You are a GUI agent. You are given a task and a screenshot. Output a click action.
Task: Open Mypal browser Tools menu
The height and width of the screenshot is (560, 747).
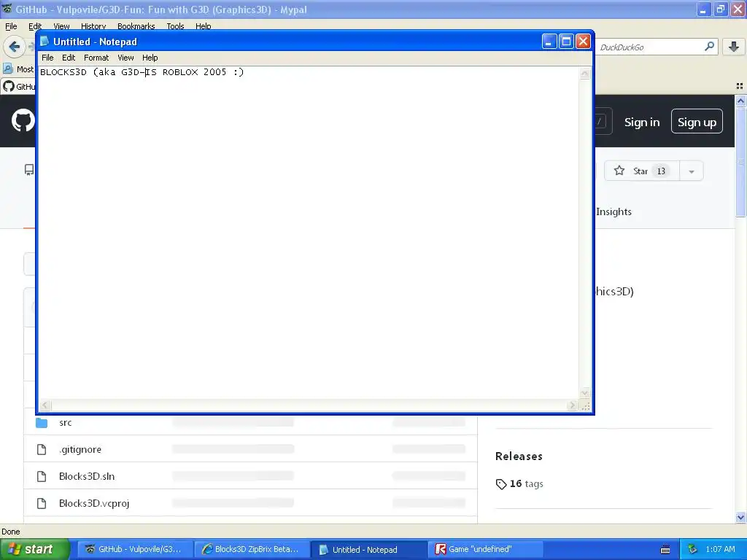point(175,26)
